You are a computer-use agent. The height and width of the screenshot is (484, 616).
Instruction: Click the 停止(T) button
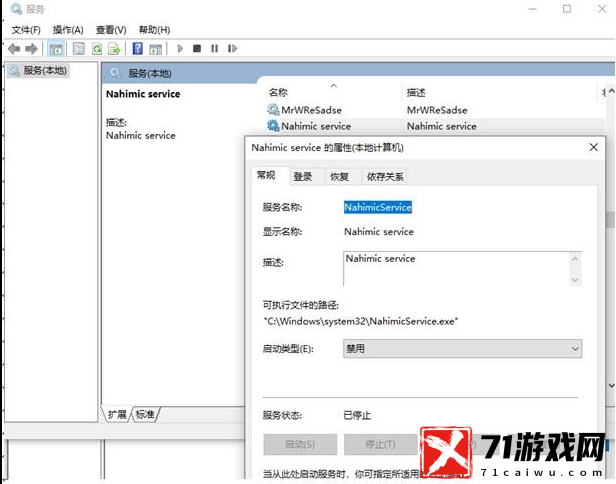[x=380, y=444]
